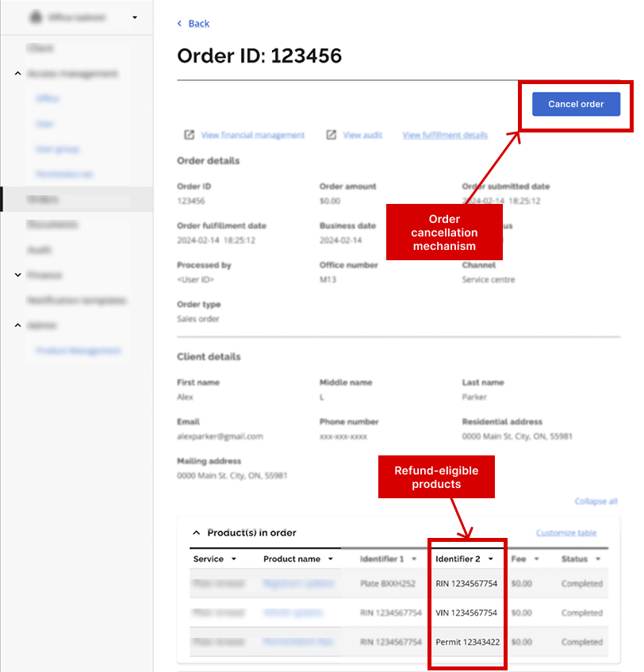Screen dimensions: 644x672
Task: Click the 'Service centre' channel value
Action: coord(489,279)
